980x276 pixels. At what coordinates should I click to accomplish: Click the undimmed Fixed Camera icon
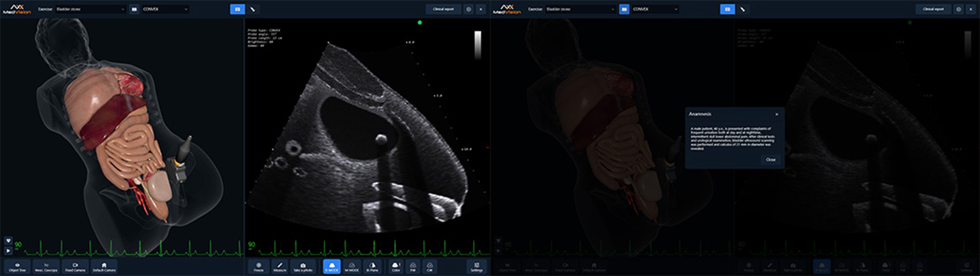75,266
